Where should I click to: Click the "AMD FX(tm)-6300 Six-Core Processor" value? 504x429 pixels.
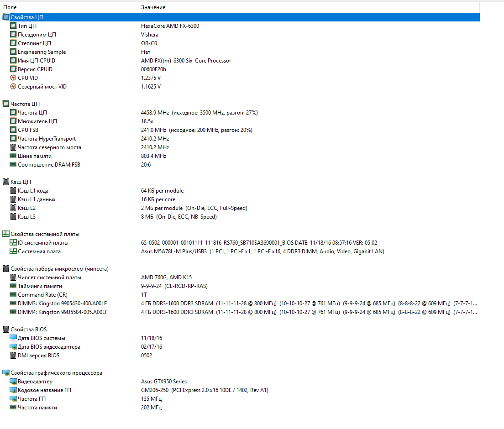pos(186,61)
